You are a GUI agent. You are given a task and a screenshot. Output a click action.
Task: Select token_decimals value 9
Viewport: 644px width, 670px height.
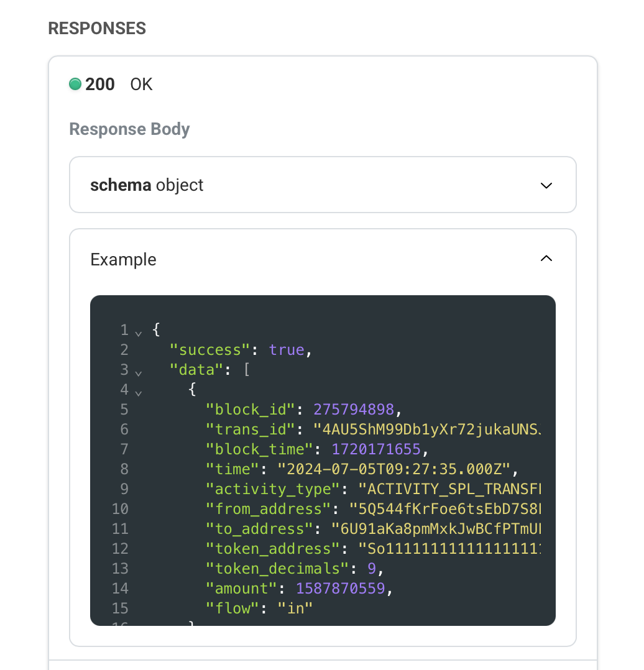pos(371,568)
